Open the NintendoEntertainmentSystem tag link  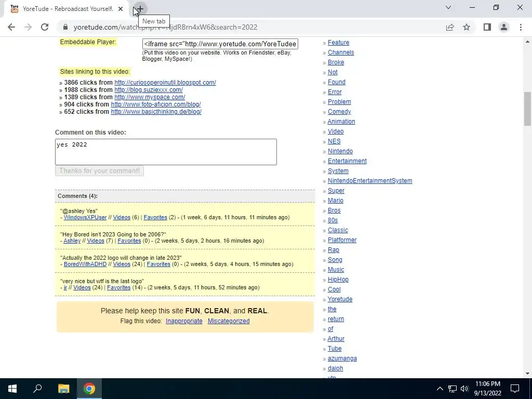(370, 181)
